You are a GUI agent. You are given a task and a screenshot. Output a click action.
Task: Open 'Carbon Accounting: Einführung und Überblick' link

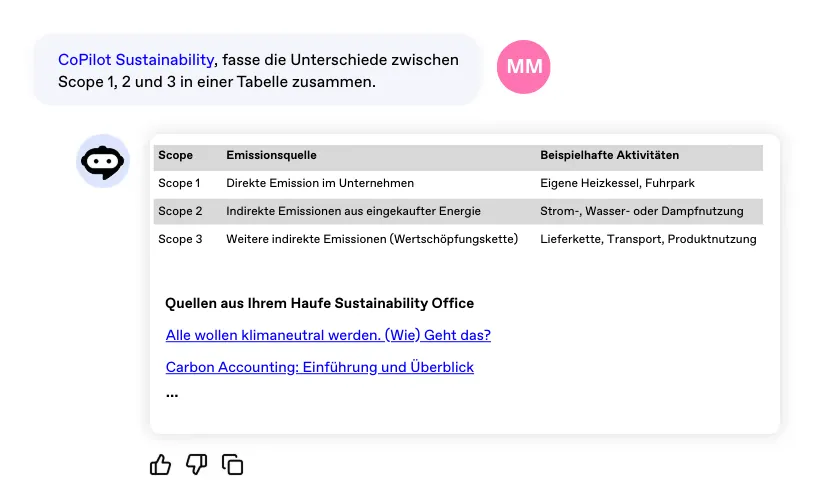pos(319,367)
